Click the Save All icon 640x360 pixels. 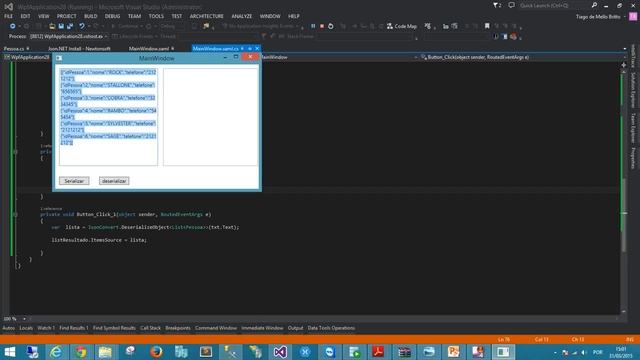(x=70, y=26)
